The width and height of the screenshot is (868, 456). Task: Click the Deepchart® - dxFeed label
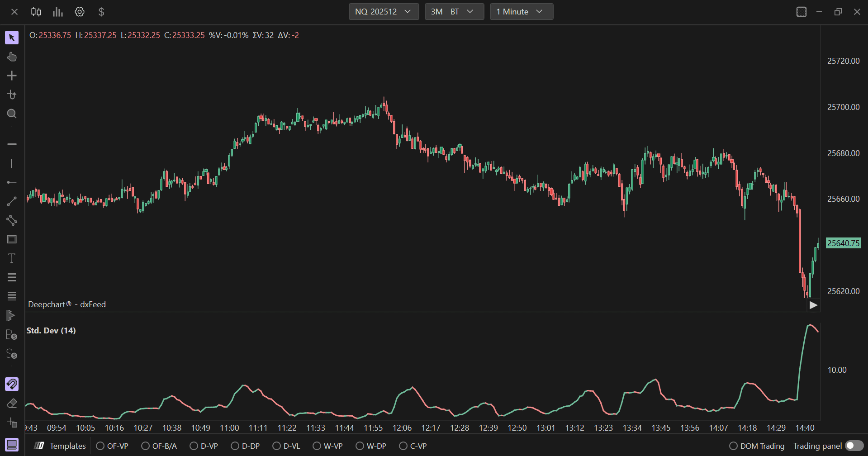[x=67, y=304]
